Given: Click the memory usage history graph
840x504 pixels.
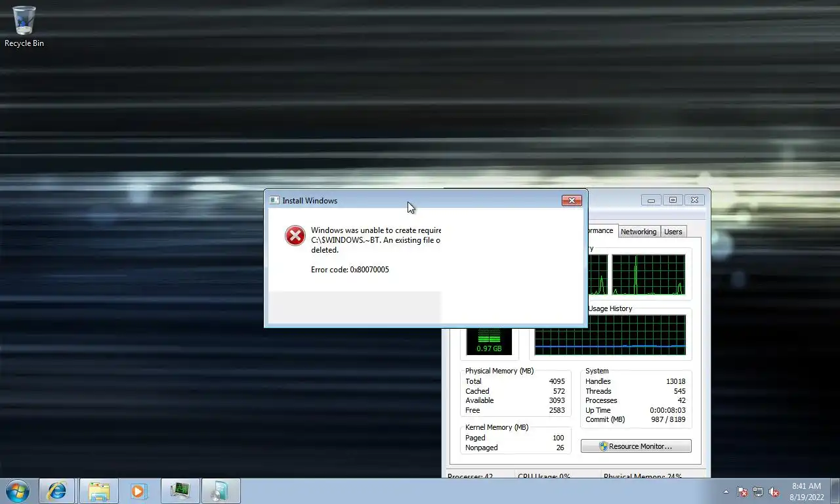Looking at the screenshot, I should point(610,335).
